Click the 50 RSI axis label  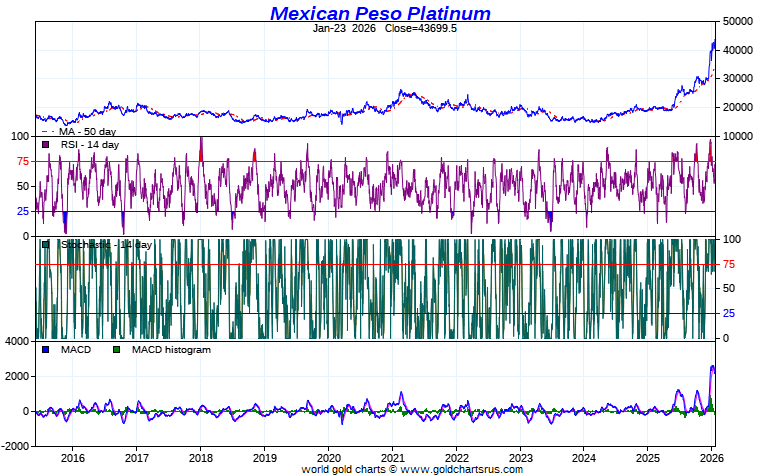point(23,186)
